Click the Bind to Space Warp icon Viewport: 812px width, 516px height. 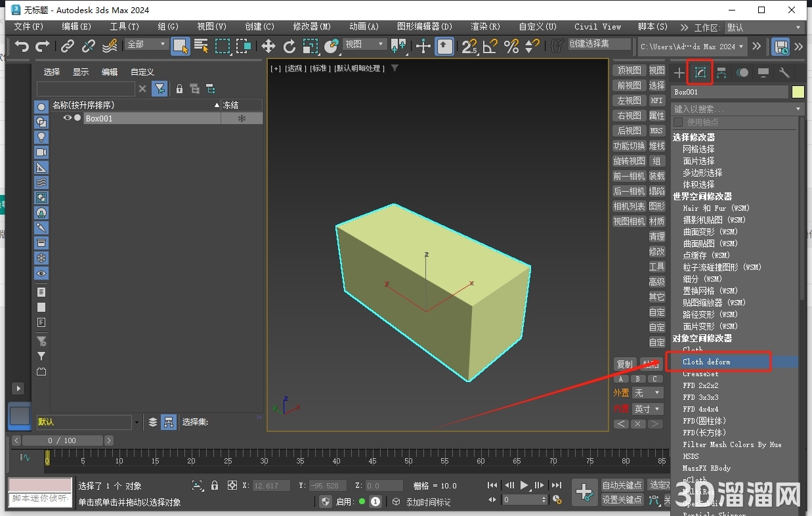coord(110,46)
